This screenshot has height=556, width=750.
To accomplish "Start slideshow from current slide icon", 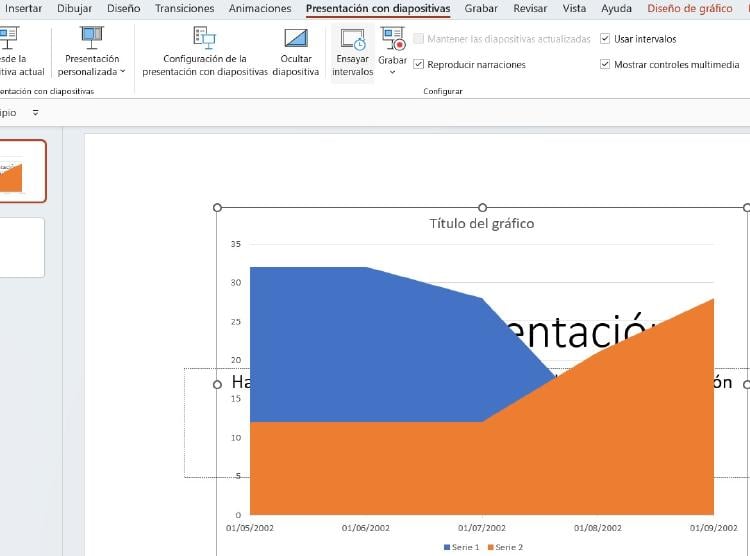I will (x=10, y=39).
